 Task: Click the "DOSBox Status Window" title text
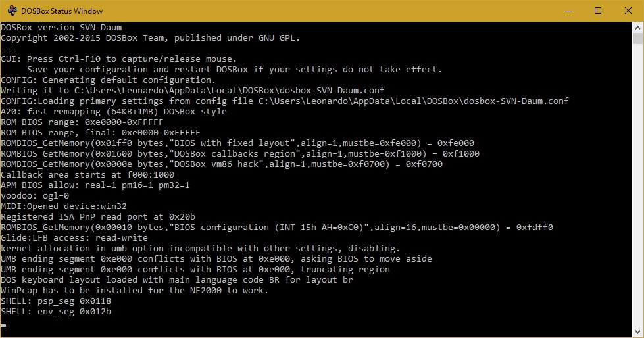pos(62,11)
